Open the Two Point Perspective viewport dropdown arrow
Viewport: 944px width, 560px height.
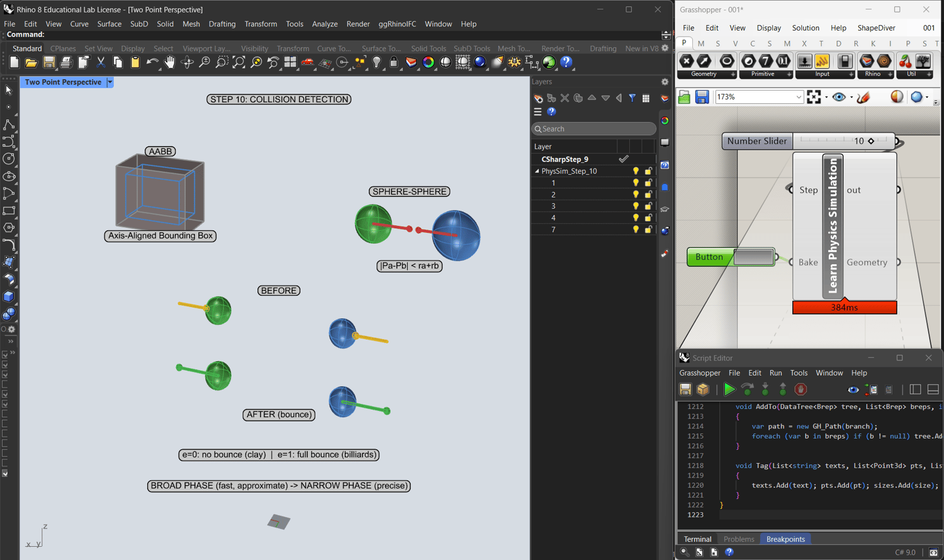click(110, 82)
